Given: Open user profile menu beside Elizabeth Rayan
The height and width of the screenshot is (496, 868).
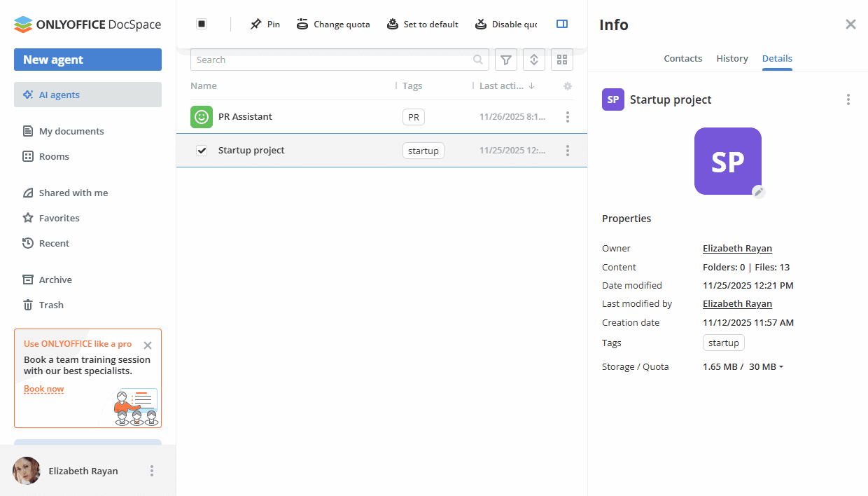Looking at the screenshot, I should tap(152, 471).
